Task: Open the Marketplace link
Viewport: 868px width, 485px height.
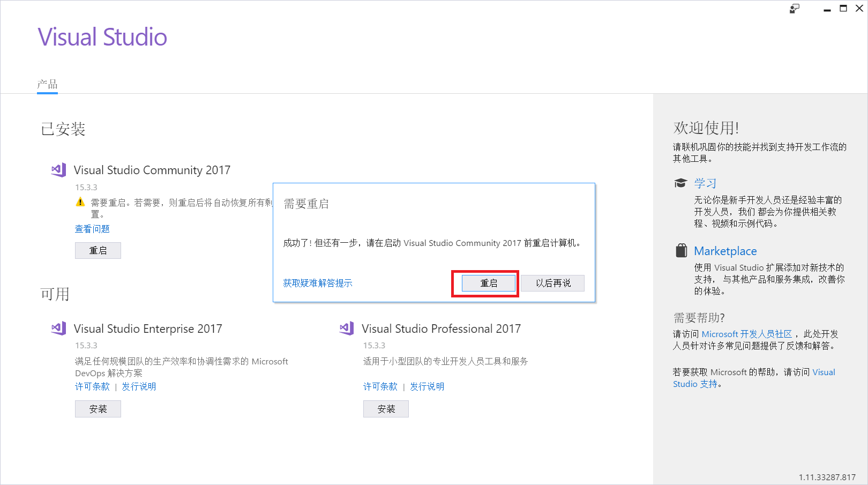Action: coord(725,251)
